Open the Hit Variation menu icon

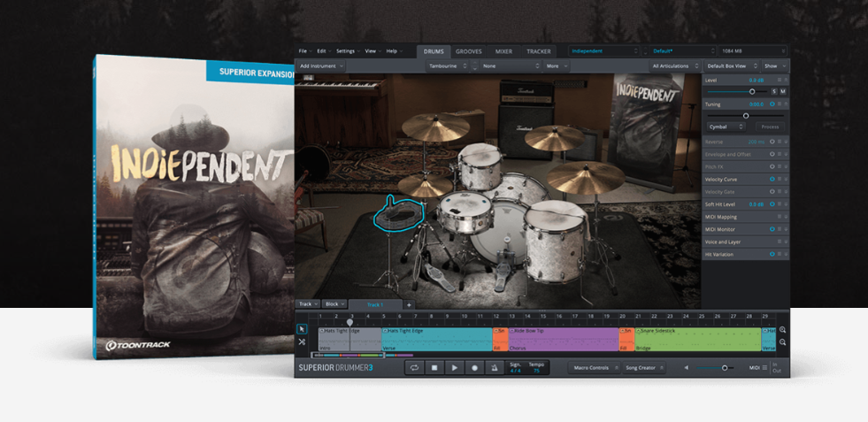pos(780,254)
